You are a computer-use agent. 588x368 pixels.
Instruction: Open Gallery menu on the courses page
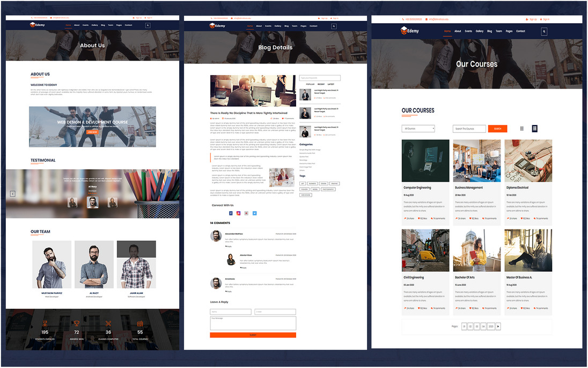(479, 31)
